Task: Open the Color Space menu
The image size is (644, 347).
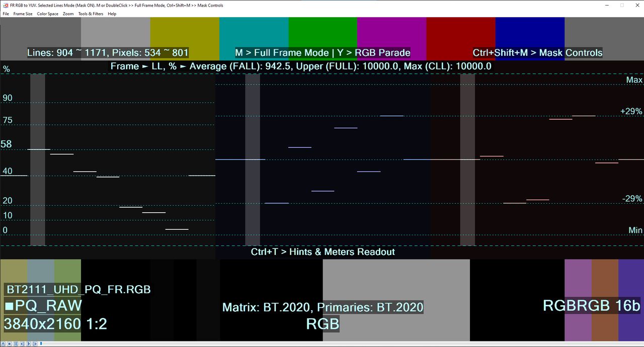Action: 47,14
